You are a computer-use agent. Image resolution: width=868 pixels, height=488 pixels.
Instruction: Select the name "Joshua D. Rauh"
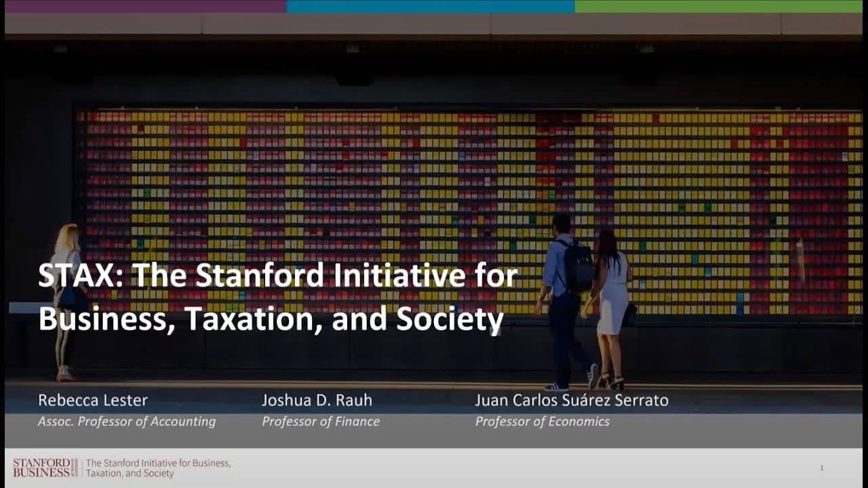pyautogui.click(x=317, y=400)
